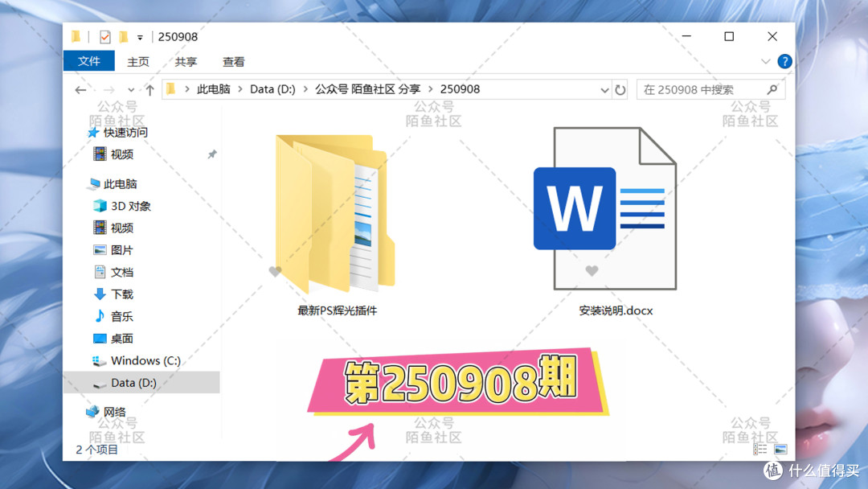This screenshot has width=868, height=489.
Task: Click the quick access star icon
Action: (93, 133)
